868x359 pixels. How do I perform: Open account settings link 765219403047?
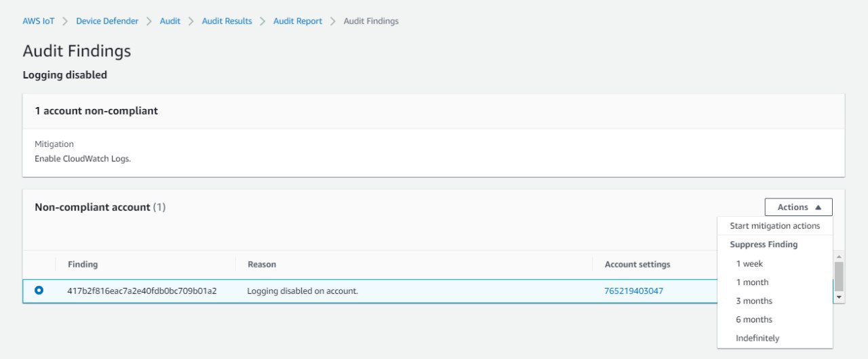click(x=633, y=291)
